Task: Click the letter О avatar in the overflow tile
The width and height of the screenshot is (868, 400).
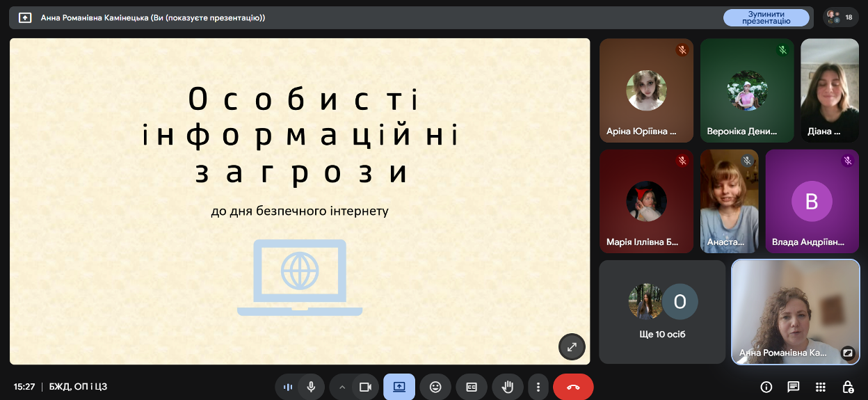Action: click(680, 301)
